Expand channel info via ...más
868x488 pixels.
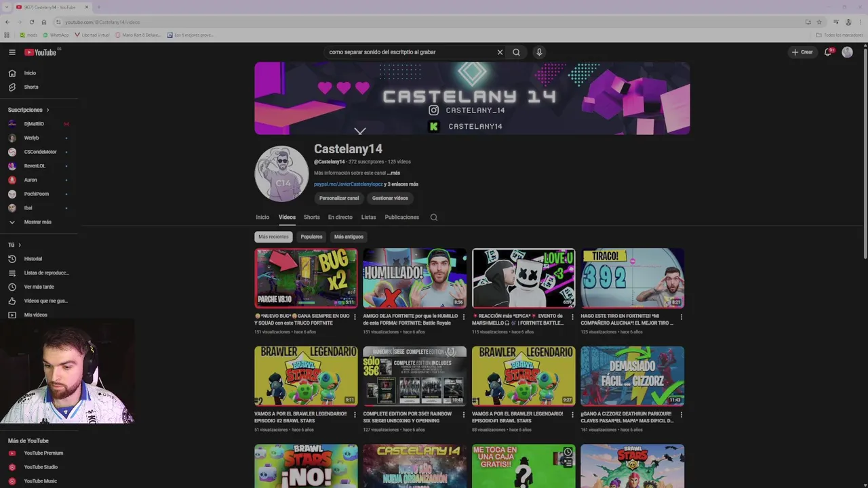393,173
